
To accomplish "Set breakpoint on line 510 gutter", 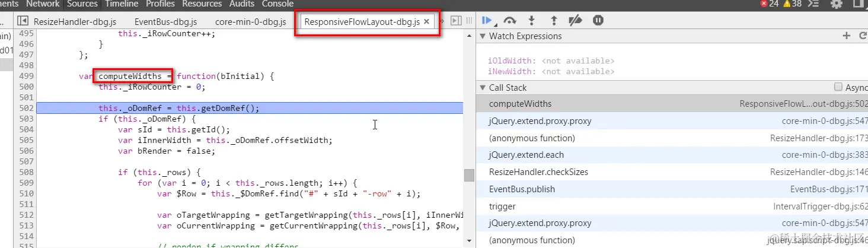I will click(x=26, y=193).
